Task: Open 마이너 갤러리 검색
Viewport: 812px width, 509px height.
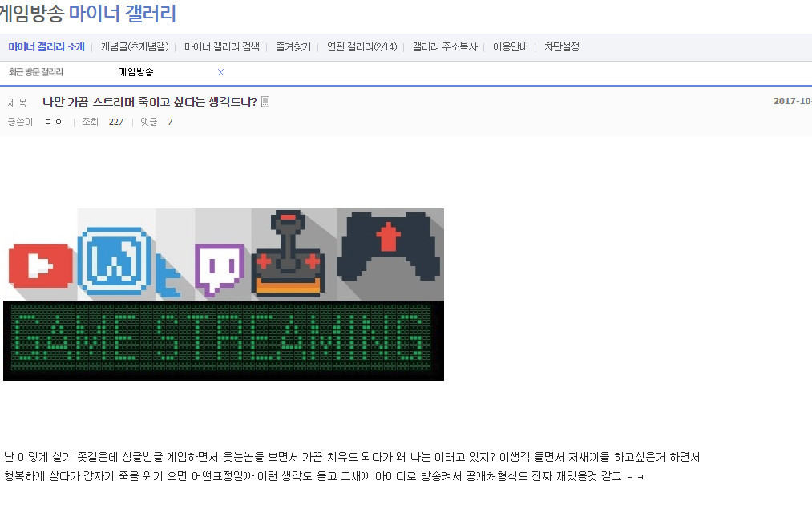Action: [x=222, y=47]
